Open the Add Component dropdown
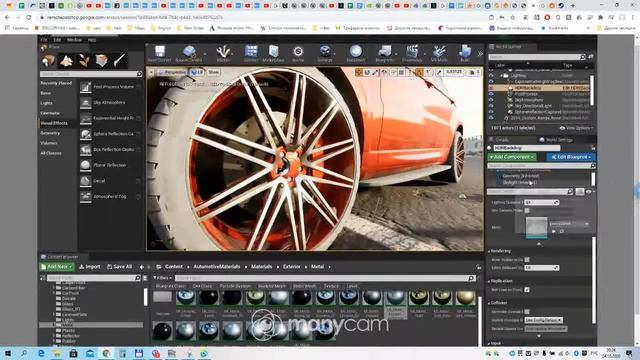This screenshot has height=360, width=640. (512, 157)
